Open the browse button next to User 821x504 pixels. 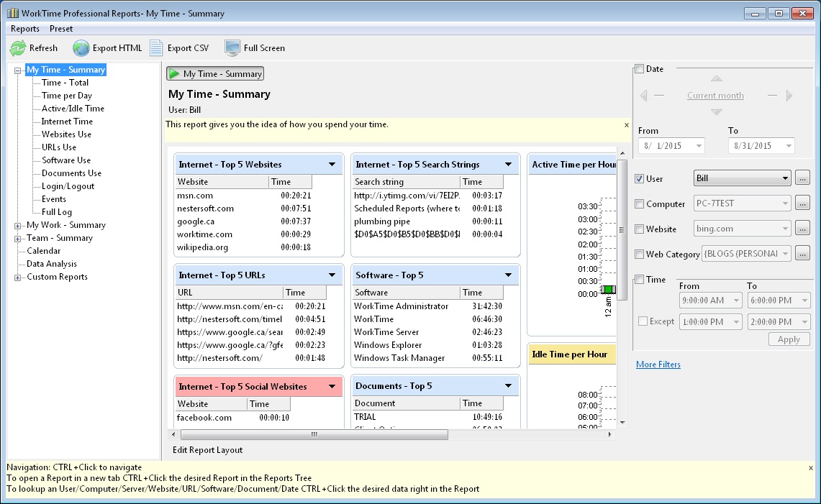pyautogui.click(x=802, y=178)
